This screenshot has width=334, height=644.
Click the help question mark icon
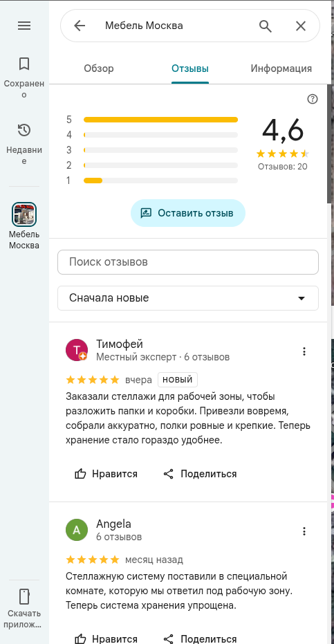(313, 99)
